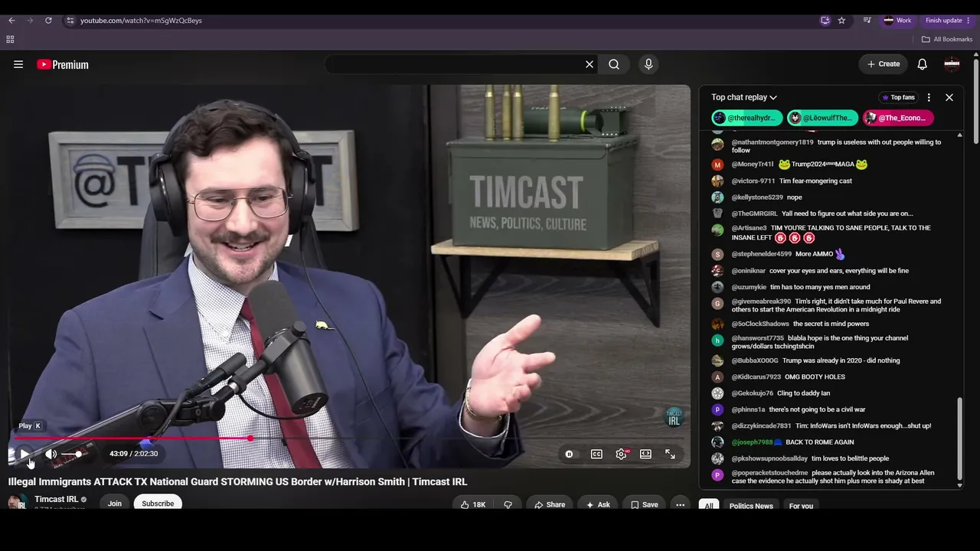Expand the Top chat replay dropdown
The image size is (980, 551).
click(x=743, y=97)
